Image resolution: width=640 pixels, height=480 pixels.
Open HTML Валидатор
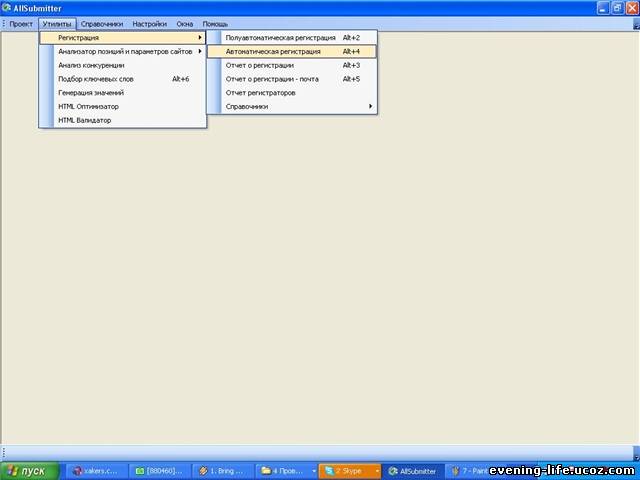pos(122,120)
